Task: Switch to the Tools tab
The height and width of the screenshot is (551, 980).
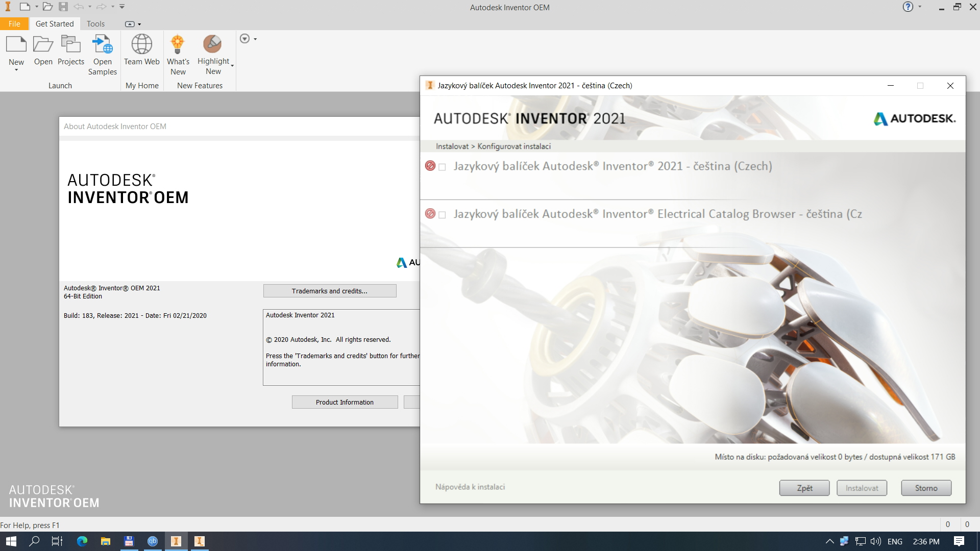Action: pos(95,23)
